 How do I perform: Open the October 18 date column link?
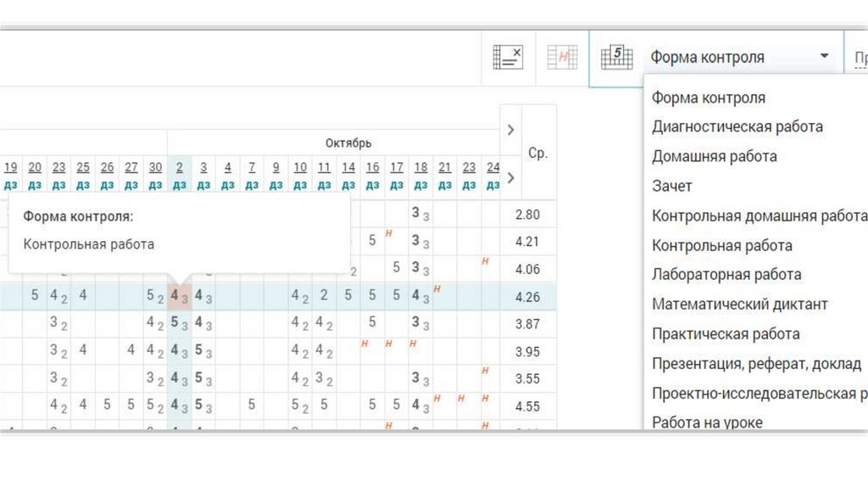(x=420, y=168)
